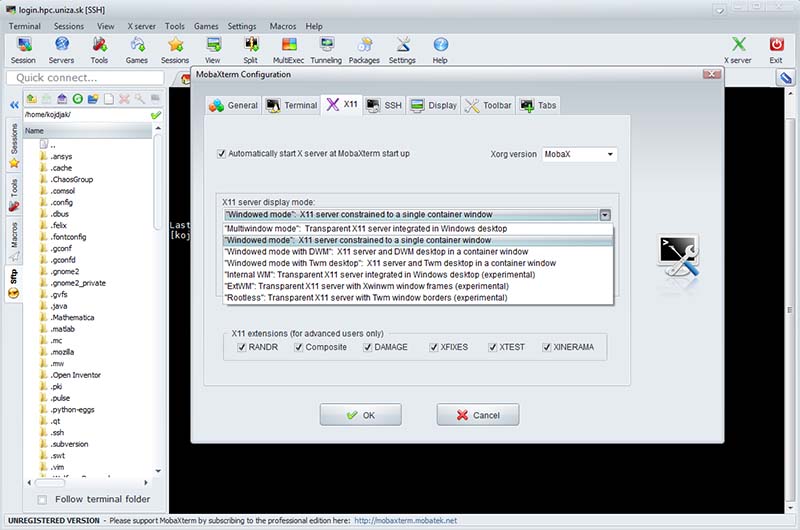Viewport: 800px width, 530px height.
Task: Toggle the X server icon
Action: pos(738,49)
